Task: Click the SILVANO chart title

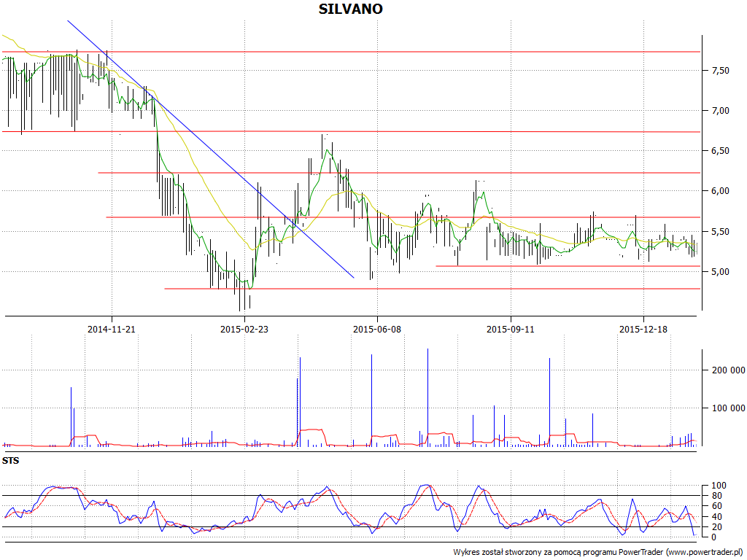Action: tap(350, 9)
